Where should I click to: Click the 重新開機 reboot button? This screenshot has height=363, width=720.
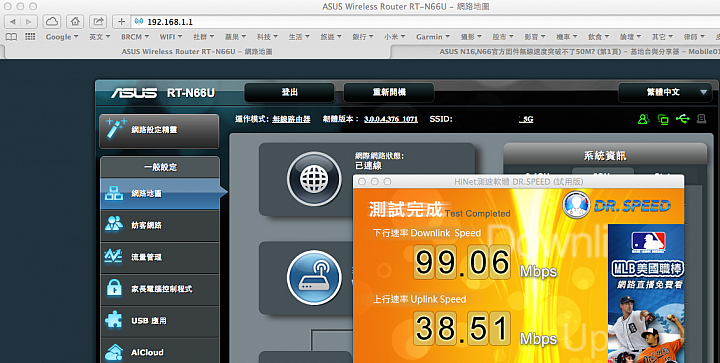click(x=389, y=92)
